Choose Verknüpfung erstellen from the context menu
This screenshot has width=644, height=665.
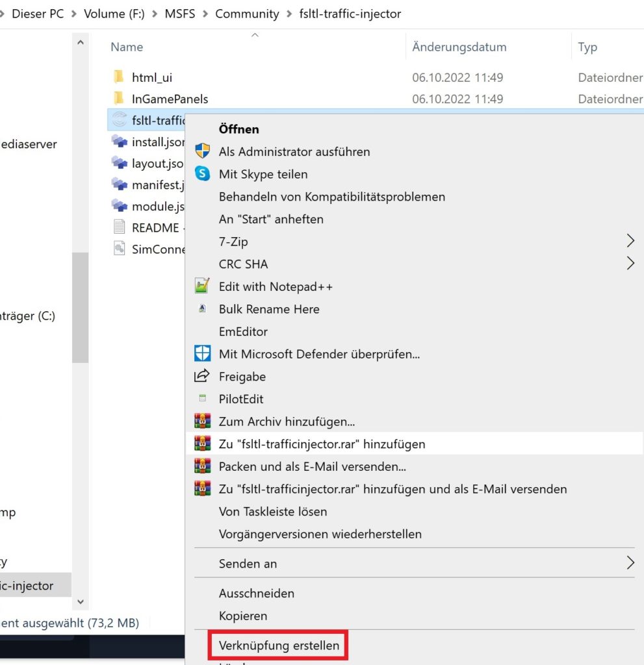[279, 646]
